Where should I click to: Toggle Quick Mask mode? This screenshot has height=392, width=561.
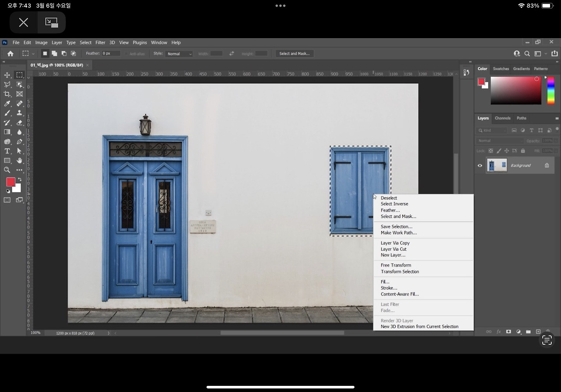[x=7, y=200]
